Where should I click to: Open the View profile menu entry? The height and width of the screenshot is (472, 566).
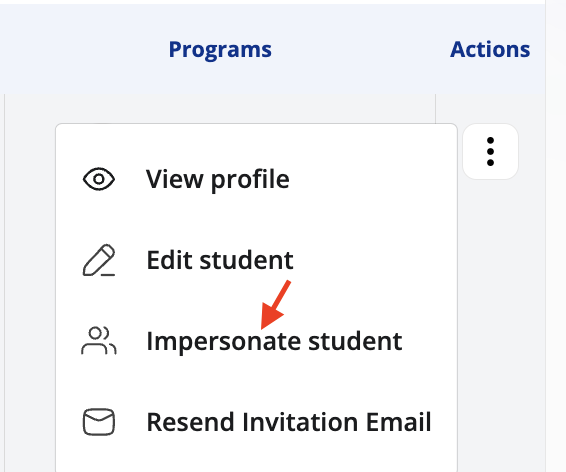click(x=256, y=179)
